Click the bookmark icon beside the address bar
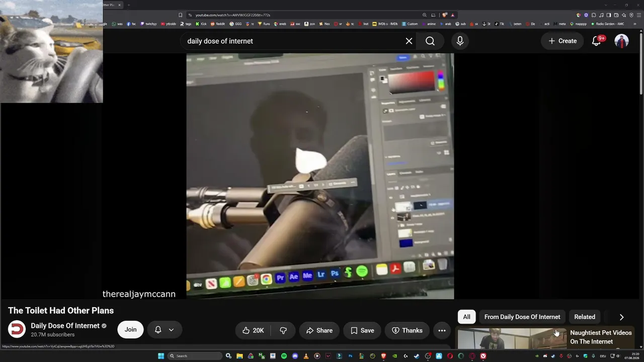This screenshot has height=362, width=644. tap(180, 15)
